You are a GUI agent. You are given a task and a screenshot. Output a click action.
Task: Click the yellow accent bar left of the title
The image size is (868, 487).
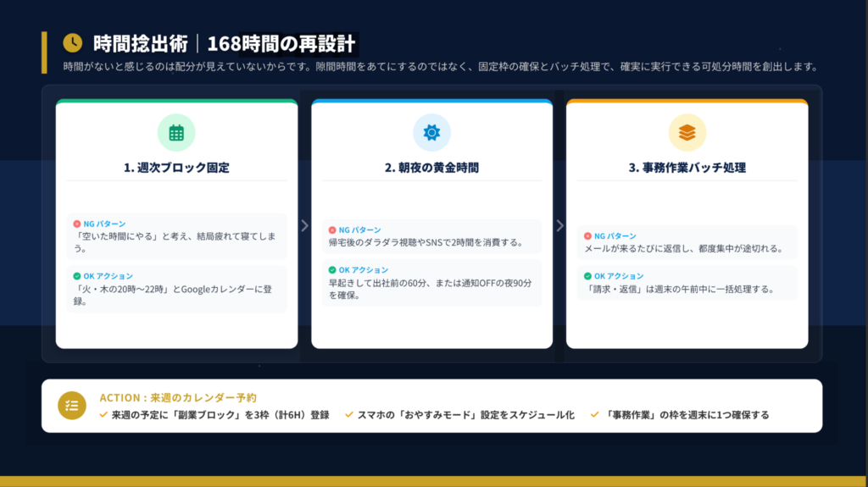tap(44, 53)
